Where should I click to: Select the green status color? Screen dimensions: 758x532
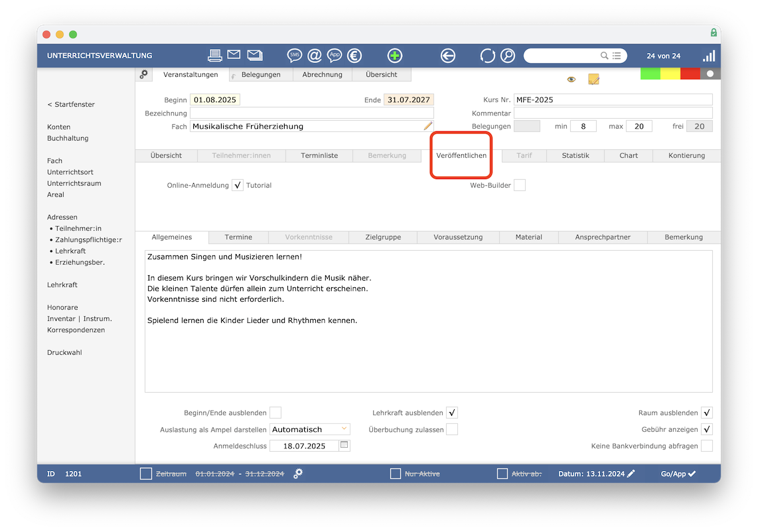point(650,74)
